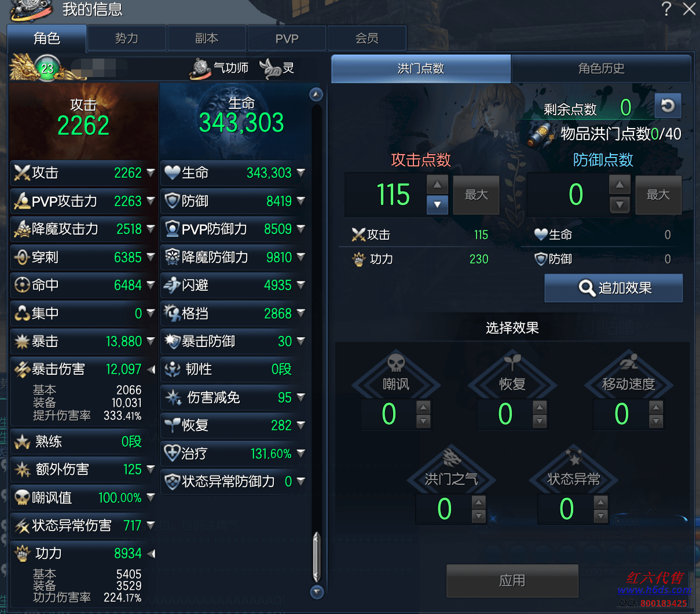The width and height of the screenshot is (700, 614).
Task: Decrease 攻击点数 with the highlighted down arrow
Action: point(437,204)
